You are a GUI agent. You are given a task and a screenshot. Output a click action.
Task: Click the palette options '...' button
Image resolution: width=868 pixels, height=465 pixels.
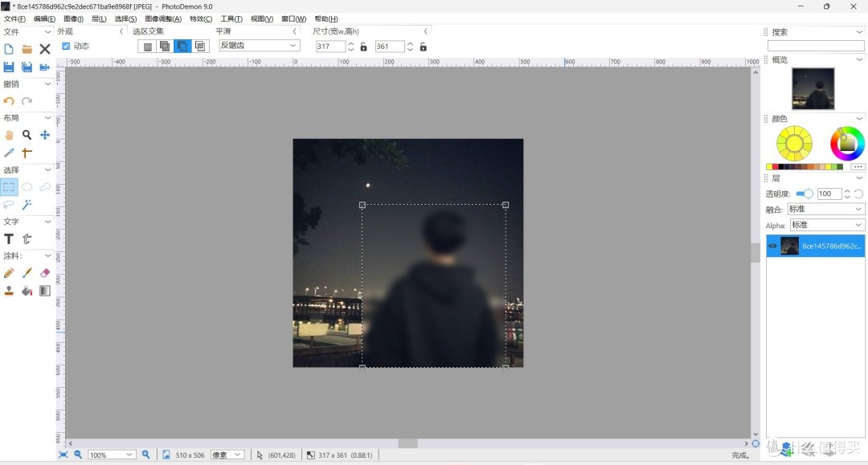coord(858,166)
